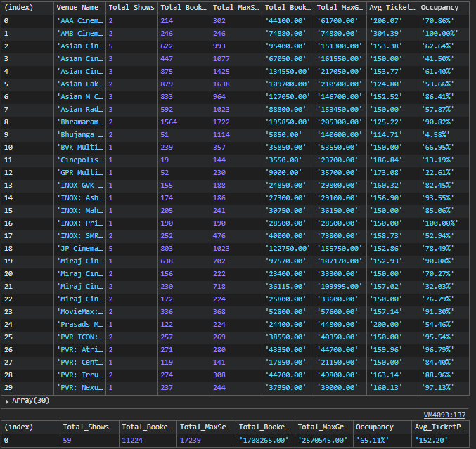This screenshot has height=449, width=476.
Task: Click the 11224 total booked summary value
Action: (132, 440)
